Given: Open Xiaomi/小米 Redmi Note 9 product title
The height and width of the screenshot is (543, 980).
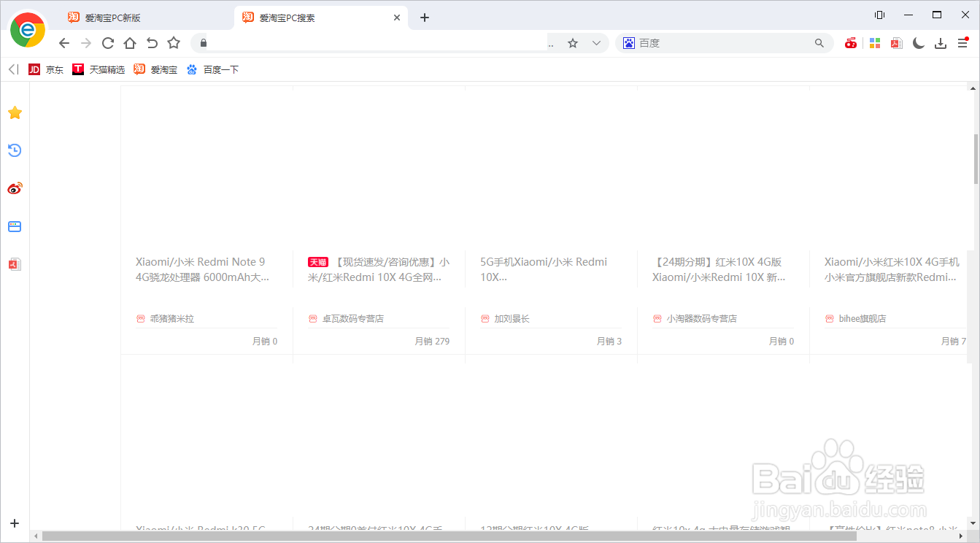Looking at the screenshot, I should pos(202,269).
